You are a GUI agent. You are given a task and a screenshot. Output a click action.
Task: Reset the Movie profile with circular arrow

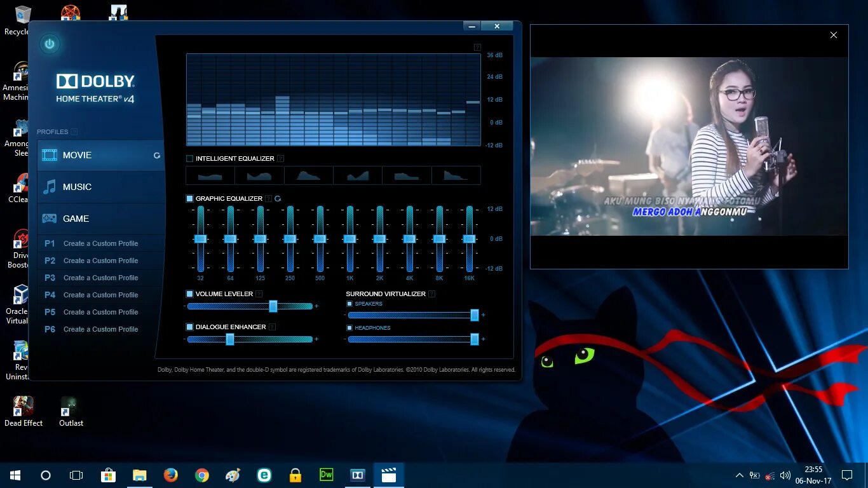click(x=157, y=155)
